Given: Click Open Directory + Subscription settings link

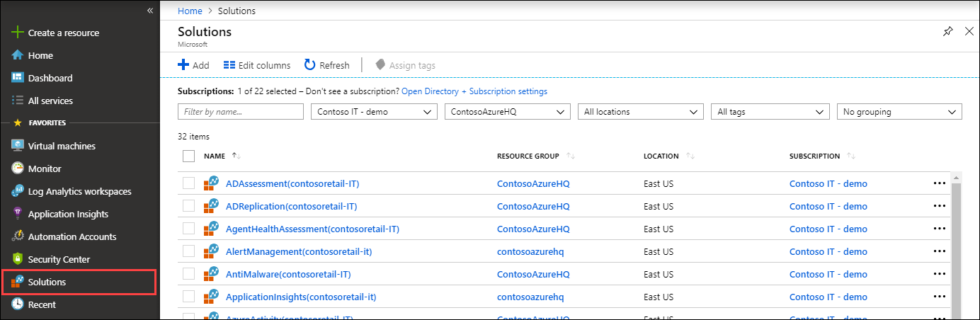Looking at the screenshot, I should coord(474,91).
